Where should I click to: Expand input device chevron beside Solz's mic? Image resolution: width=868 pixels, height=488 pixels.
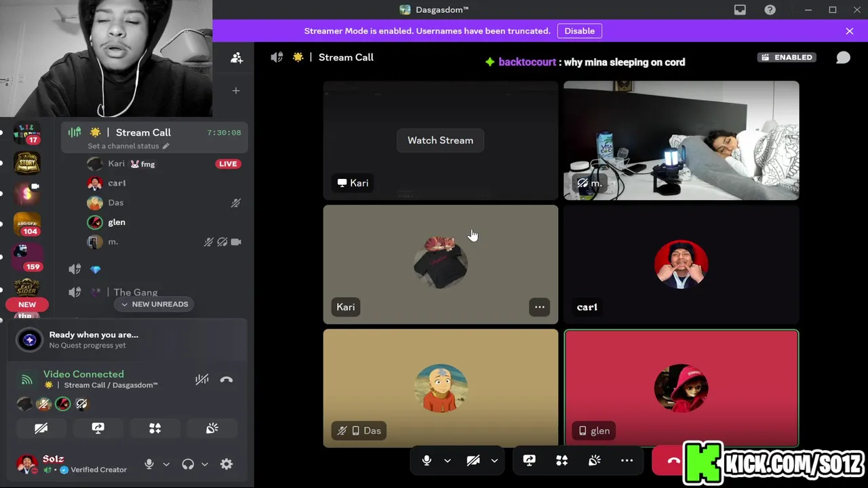[x=166, y=464]
